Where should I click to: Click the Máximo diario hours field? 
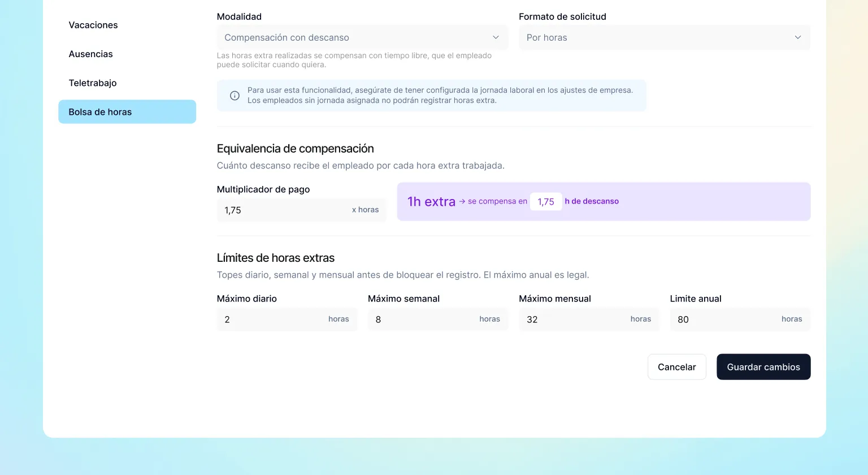click(287, 319)
